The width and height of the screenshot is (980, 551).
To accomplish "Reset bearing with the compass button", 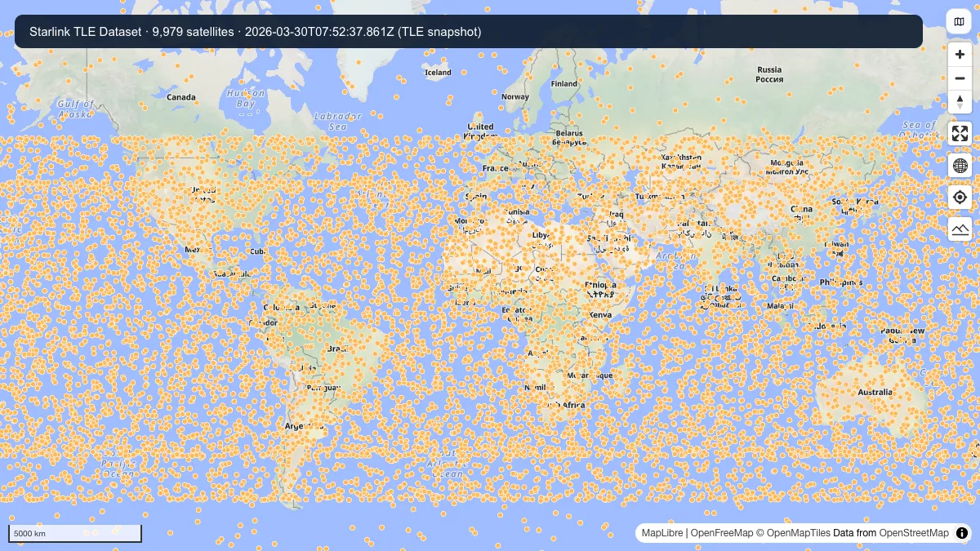I will [960, 102].
